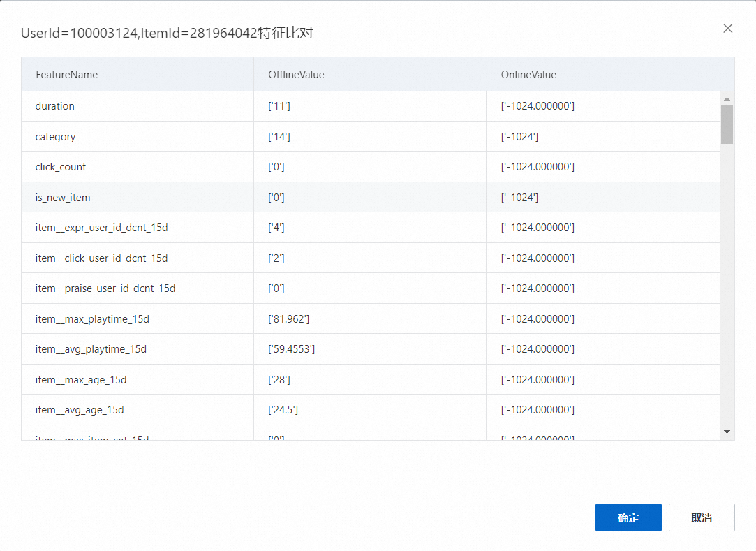
Task: Click the vertical scrollbar thumb
Action: 727,124
